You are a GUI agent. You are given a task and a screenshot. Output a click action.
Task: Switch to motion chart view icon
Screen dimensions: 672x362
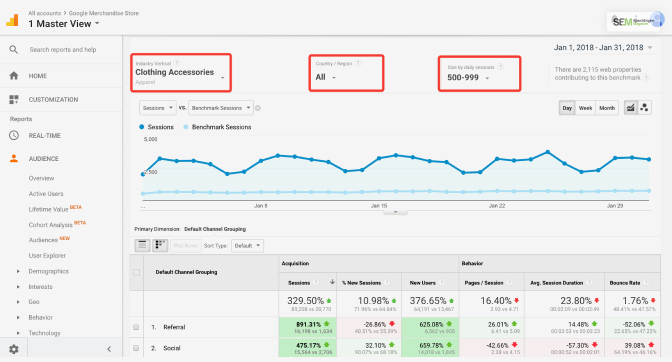[644, 108]
